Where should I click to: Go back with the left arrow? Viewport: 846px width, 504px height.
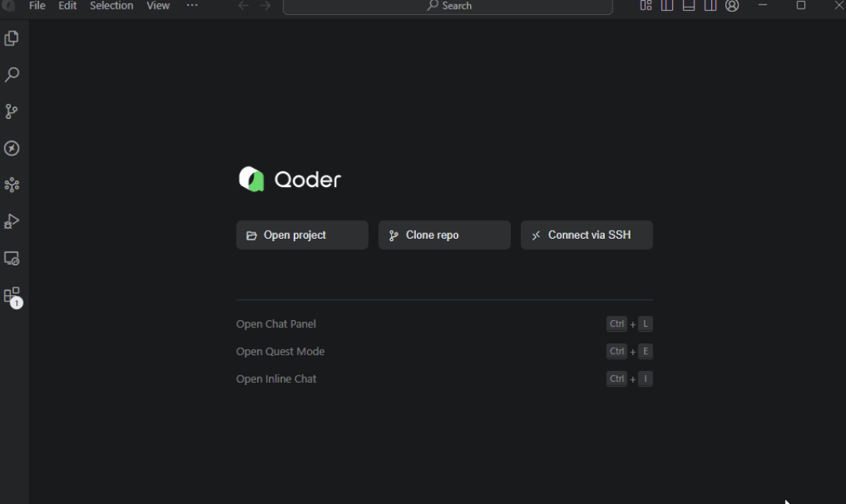pyautogui.click(x=244, y=5)
